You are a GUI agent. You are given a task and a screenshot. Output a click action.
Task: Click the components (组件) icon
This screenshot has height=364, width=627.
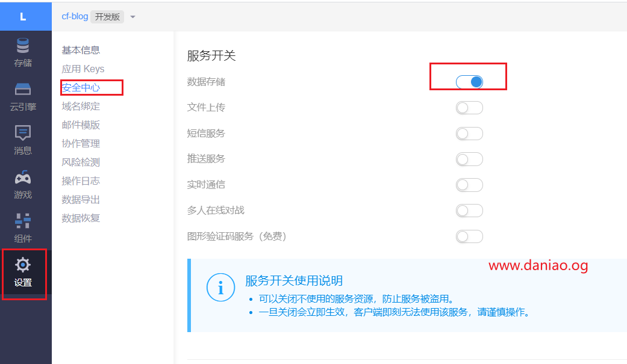(23, 221)
